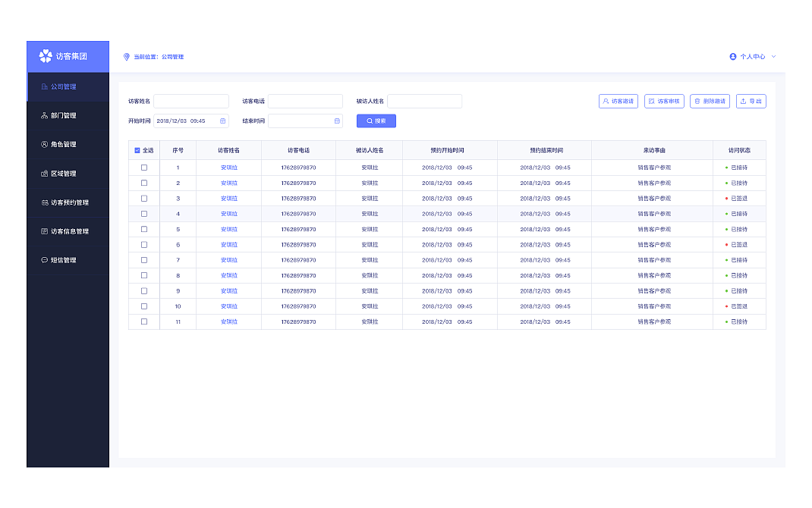Image resolution: width=812 pixels, height=508 pixels.
Task: Toggle the 全选 select-all checkbox
Action: tap(137, 151)
